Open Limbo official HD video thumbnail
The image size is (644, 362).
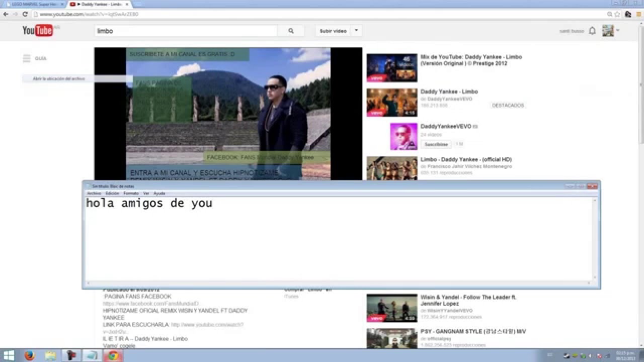pyautogui.click(x=392, y=168)
